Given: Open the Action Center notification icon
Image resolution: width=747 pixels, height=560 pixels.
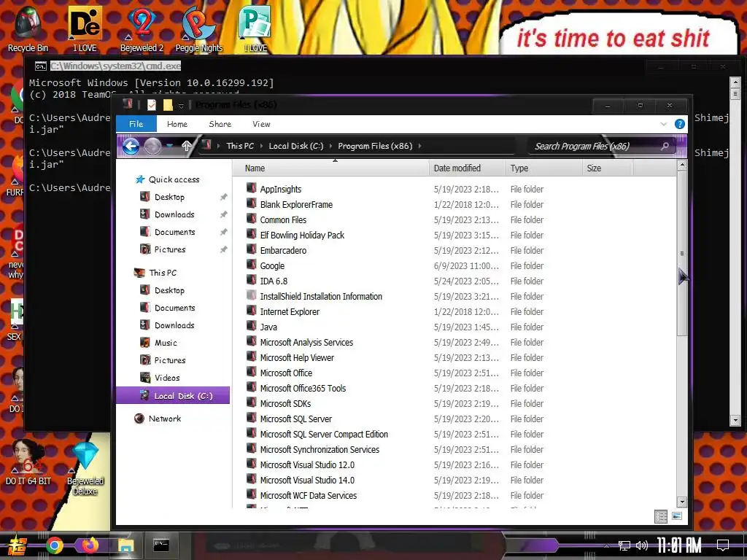Looking at the screenshot, I should pos(723,545).
